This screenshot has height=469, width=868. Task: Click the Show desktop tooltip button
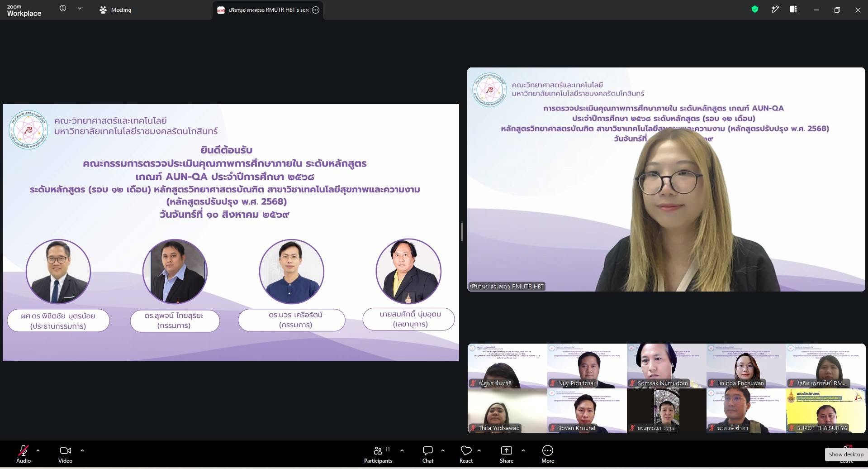coord(846,454)
